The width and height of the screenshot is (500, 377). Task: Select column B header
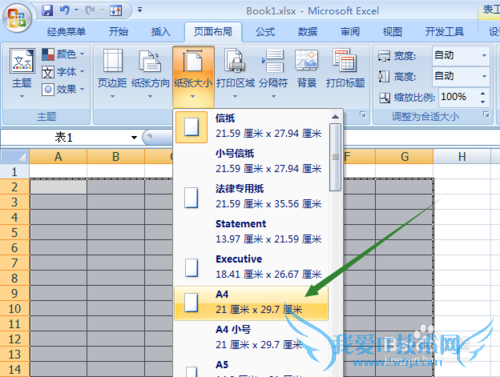(116, 156)
